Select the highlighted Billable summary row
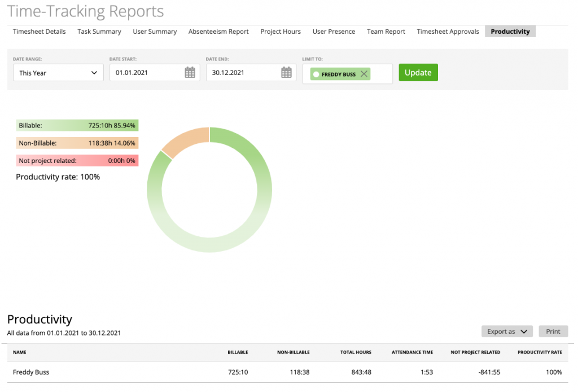The image size is (578, 392). coord(77,125)
